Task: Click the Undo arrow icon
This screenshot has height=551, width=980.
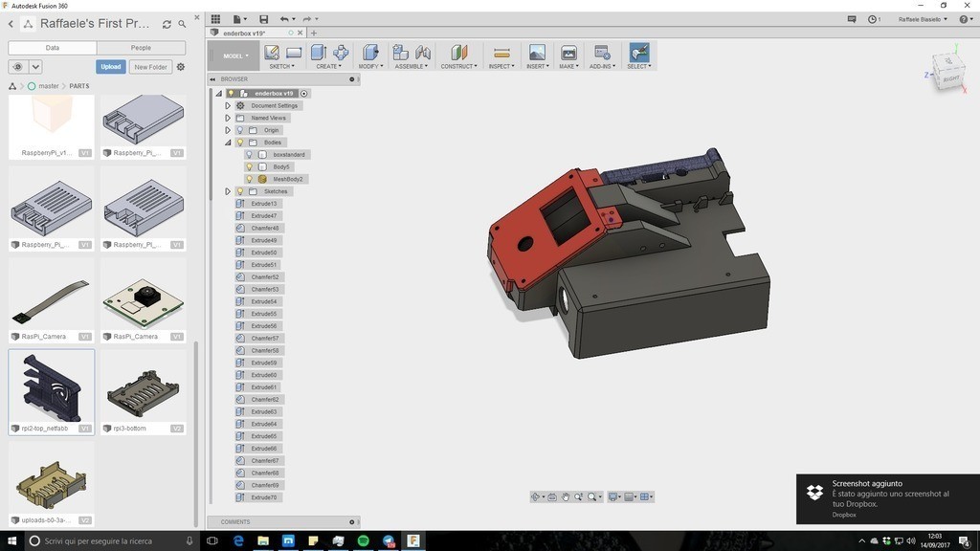Action: click(x=284, y=19)
